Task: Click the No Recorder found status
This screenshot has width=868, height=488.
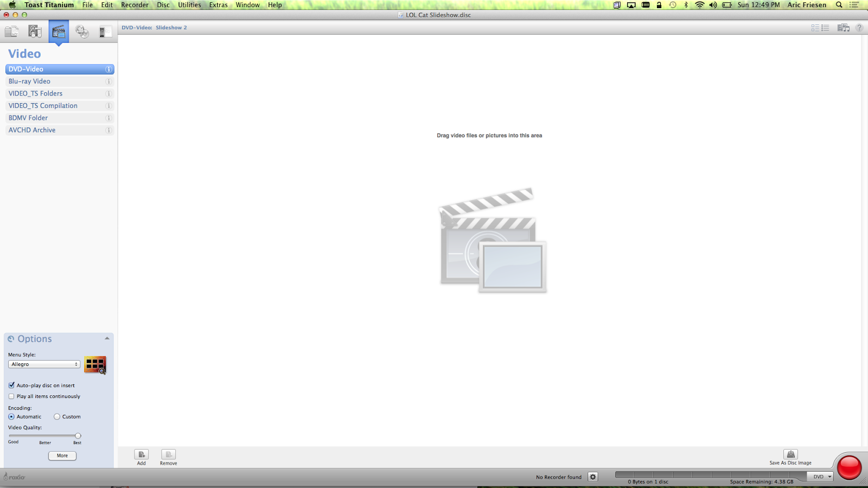Action: (559, 477)
